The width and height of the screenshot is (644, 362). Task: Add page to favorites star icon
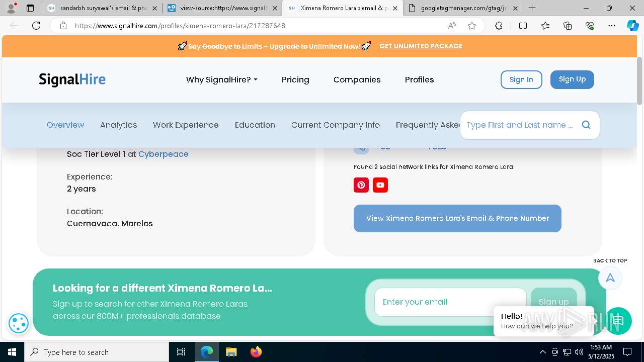472,26
